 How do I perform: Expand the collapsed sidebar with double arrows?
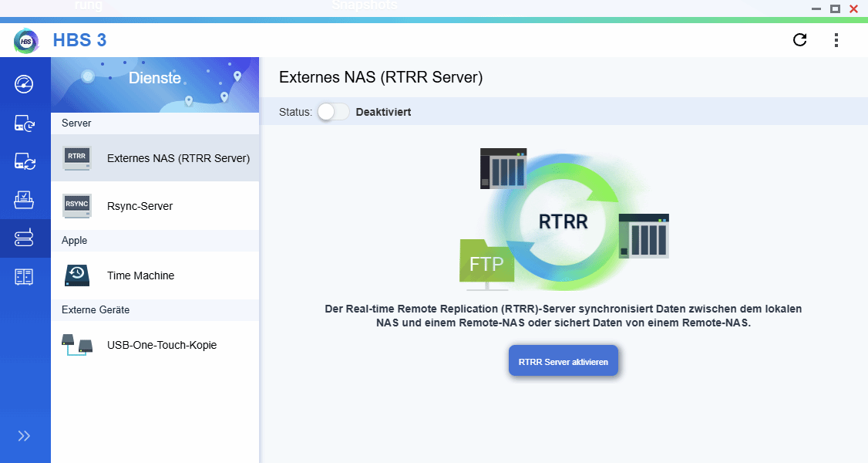pos(25,434)
